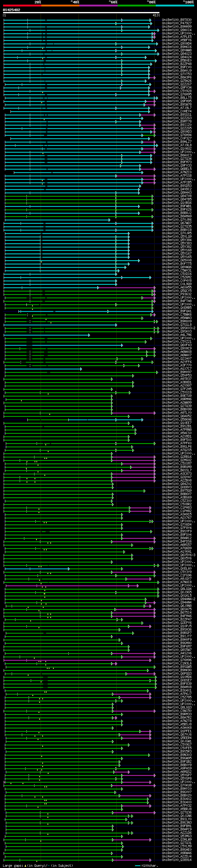197x868 pixels.
Task: Select the UniRef100_Q67WD7 label
Action: (177, 223)
